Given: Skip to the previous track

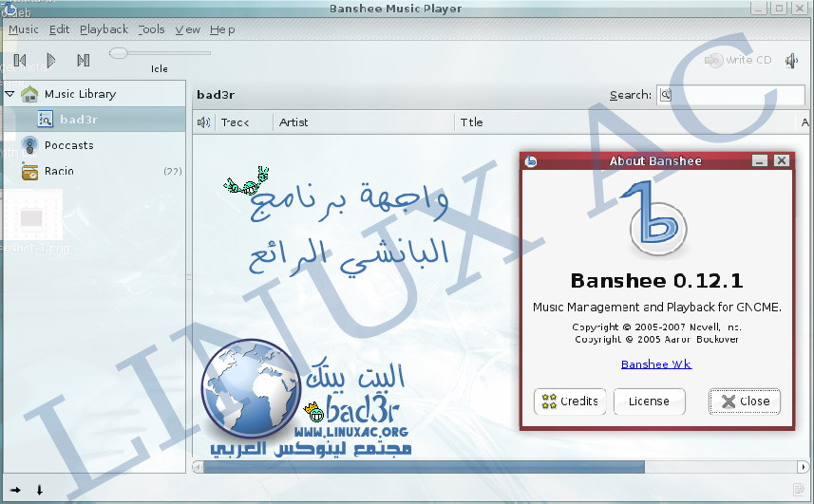Looking at the screenshot, I should click(x=20, y=60).
